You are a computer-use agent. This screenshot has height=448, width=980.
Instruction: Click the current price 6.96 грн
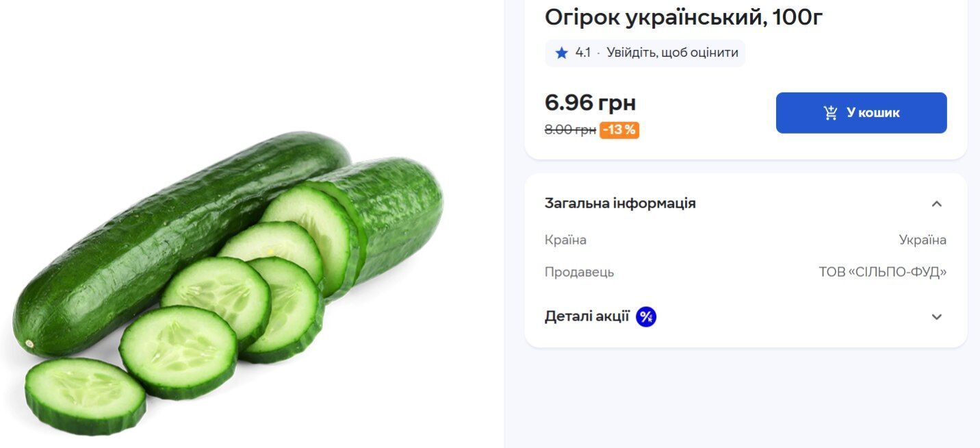(x=590, y=102)
